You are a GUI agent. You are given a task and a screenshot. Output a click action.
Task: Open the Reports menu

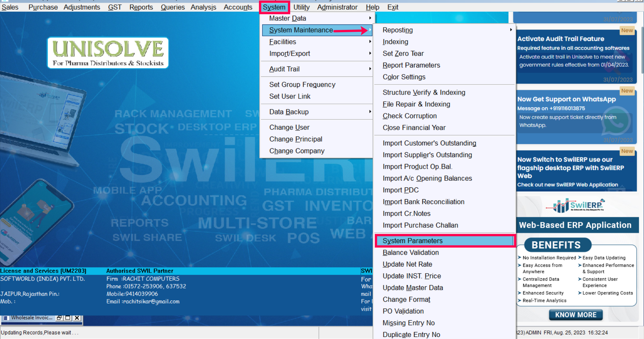(141, 7)
